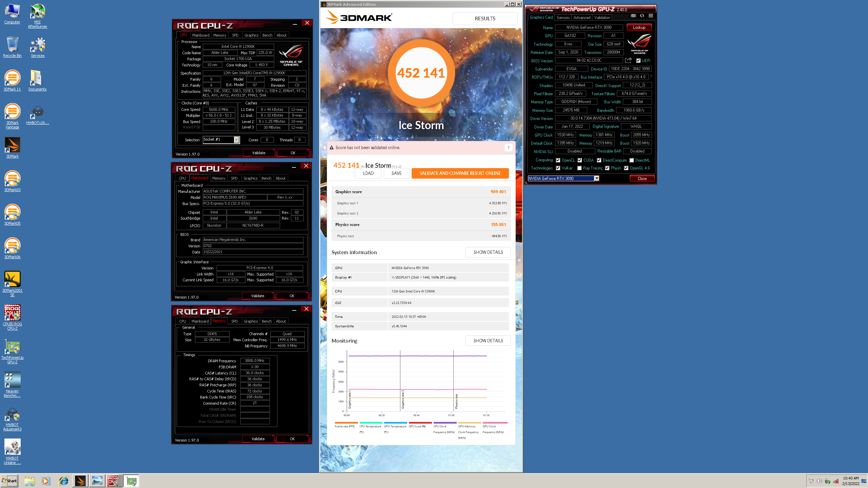Show details for System information
The width and height of the screenshot is (868, 488).
[488, 252]
